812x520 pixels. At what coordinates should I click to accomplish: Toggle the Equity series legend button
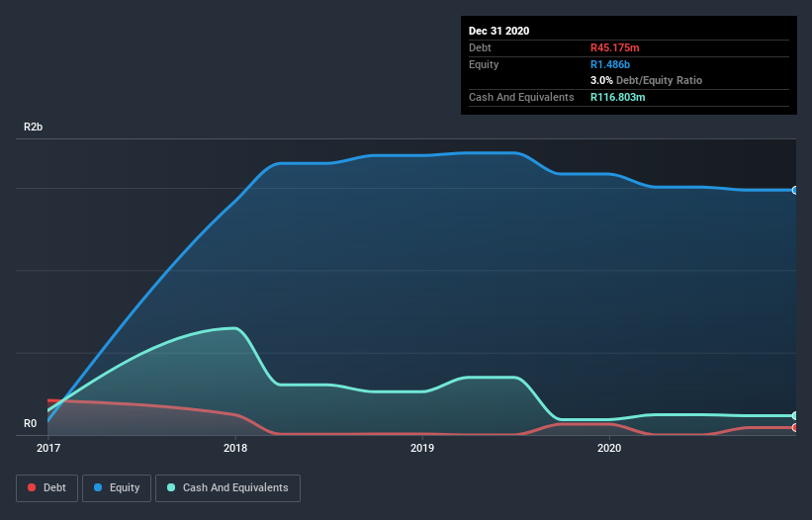click(117, 488)
